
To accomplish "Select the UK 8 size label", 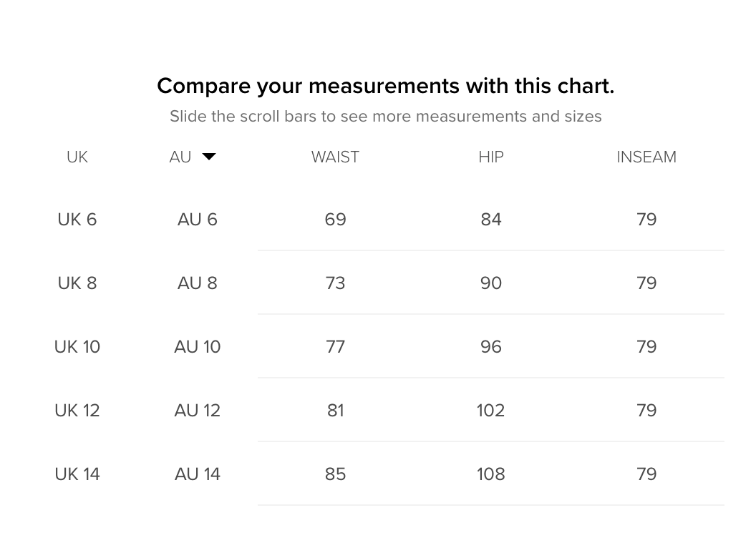I will pos(77,283).
